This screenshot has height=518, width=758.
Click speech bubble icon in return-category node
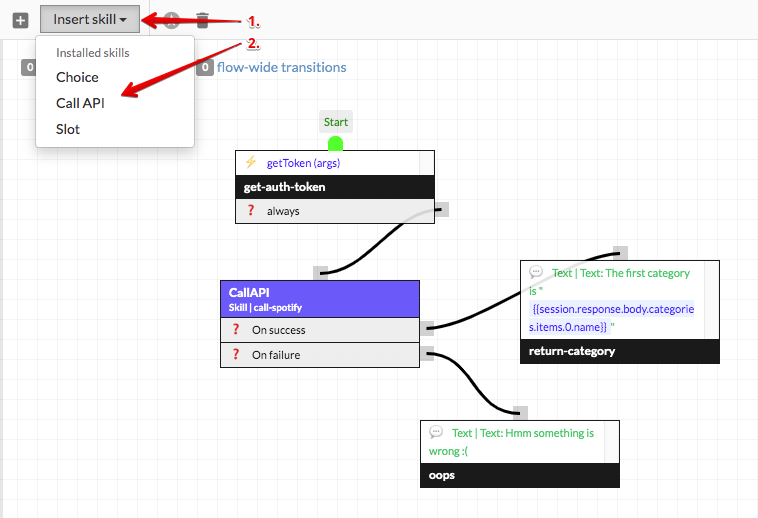pyautogui.click(x=536, y=272)
